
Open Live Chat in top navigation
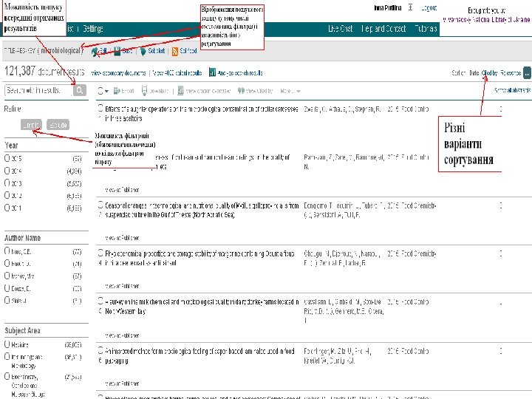click(x=341, y=29)
